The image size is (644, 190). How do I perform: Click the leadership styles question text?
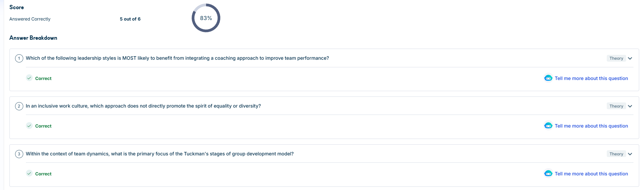[x=177, y=58]
